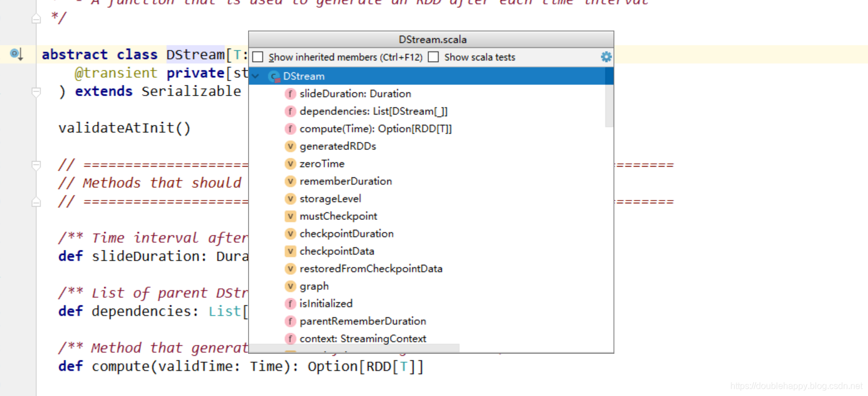Jump to checkpointData member

[337, 252]
